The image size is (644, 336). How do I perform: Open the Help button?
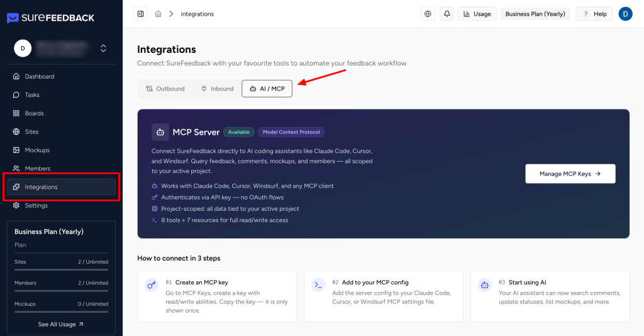click(594, 14)
